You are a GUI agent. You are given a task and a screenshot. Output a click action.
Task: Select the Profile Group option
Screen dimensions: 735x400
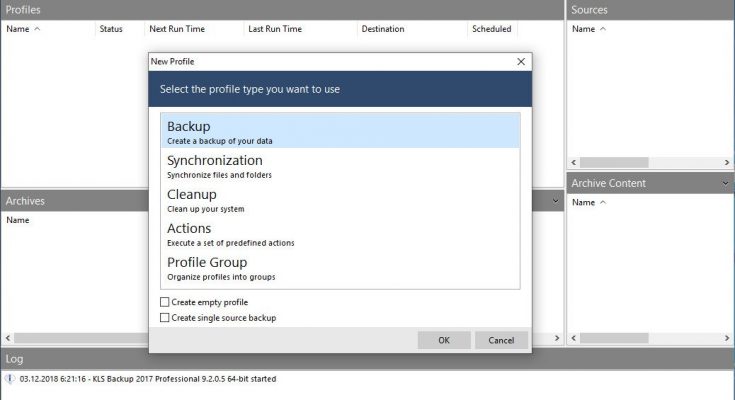pos(340,267)
